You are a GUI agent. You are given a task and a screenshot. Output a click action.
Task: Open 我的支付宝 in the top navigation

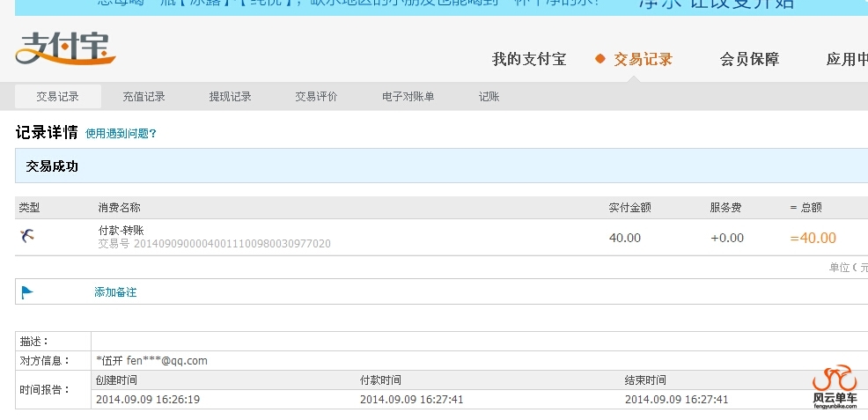[x=528, y=59]
